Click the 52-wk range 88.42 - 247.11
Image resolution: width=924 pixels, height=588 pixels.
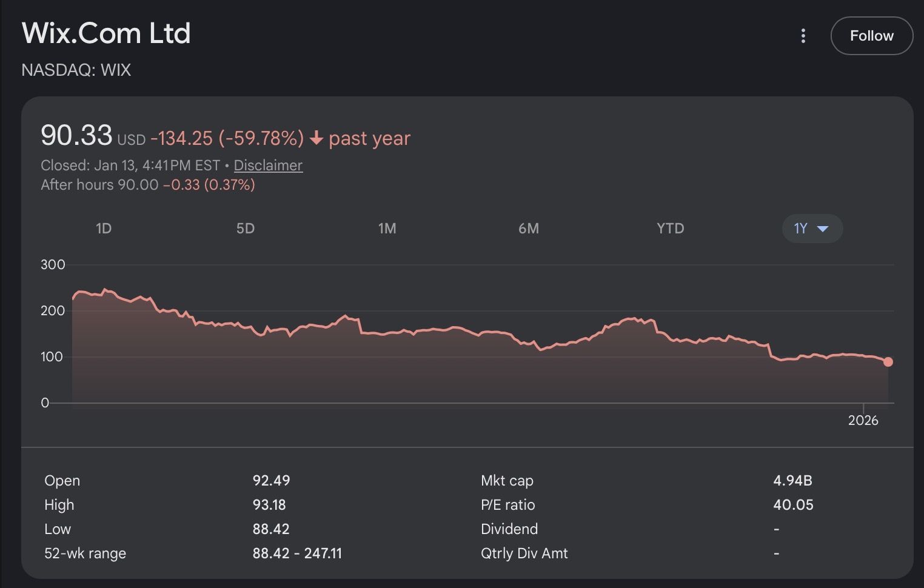[297, 553]
